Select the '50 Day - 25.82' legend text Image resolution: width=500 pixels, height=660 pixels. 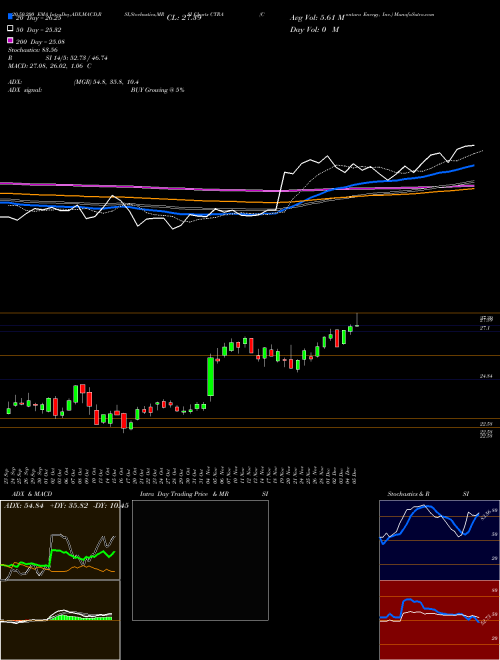(39, 30)
